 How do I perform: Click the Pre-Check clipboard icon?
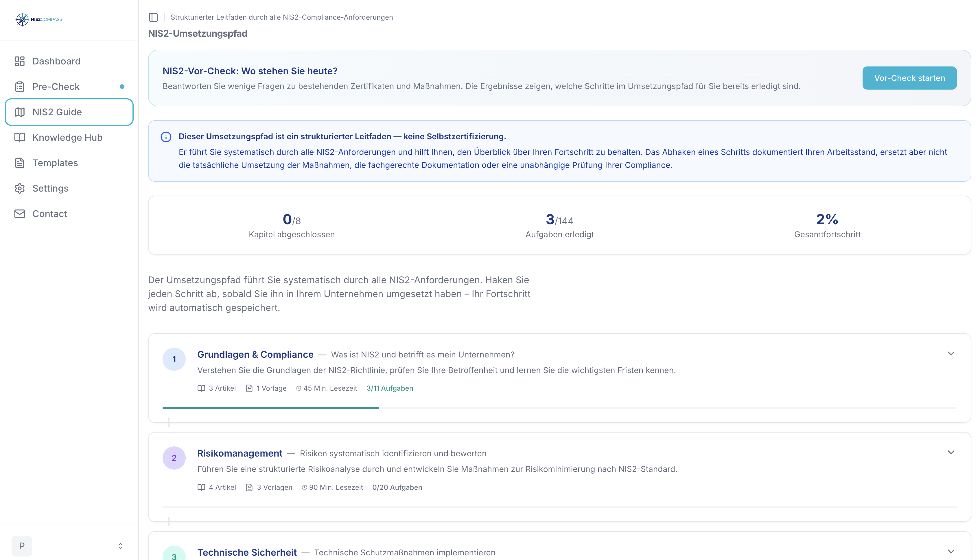[20, 86]
